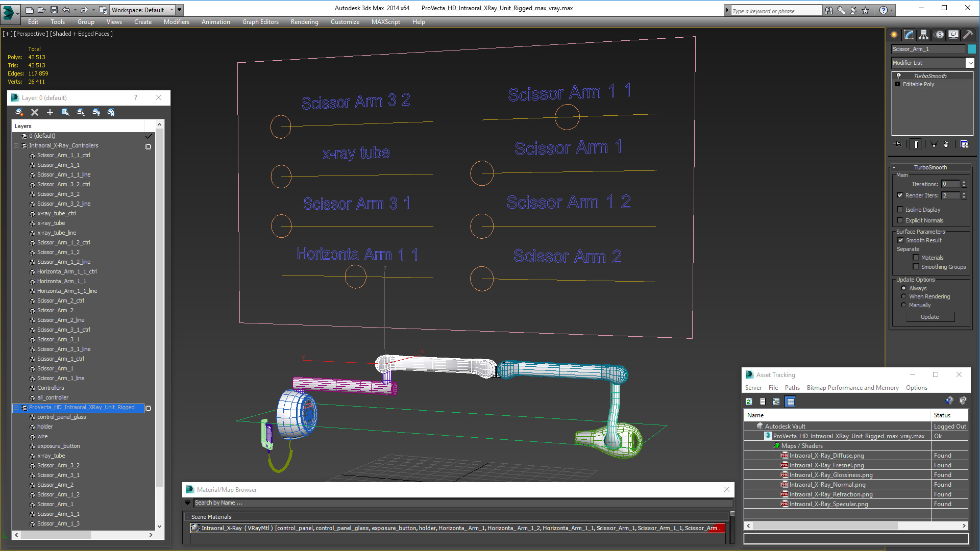Open the Rendering menu
This screenshot has height=551, width=980.
point(304,22)
